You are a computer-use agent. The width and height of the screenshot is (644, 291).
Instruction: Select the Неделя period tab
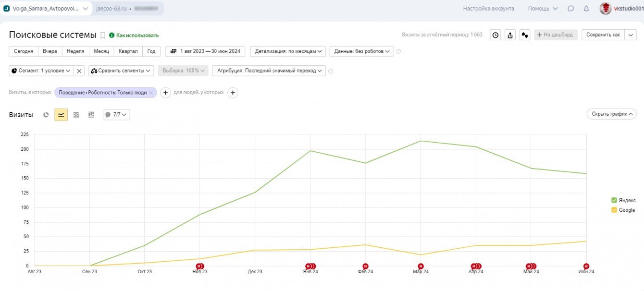[x=75, y=51]
